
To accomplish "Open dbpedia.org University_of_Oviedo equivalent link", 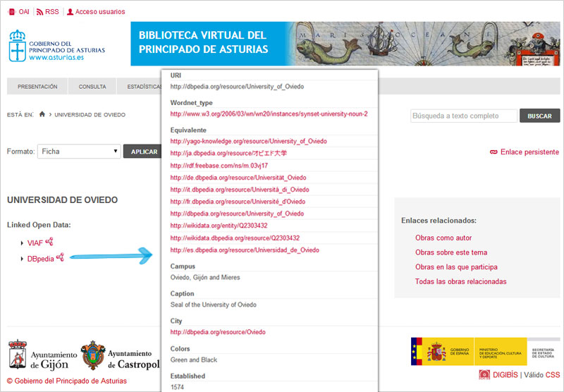I will click(237, 214).
